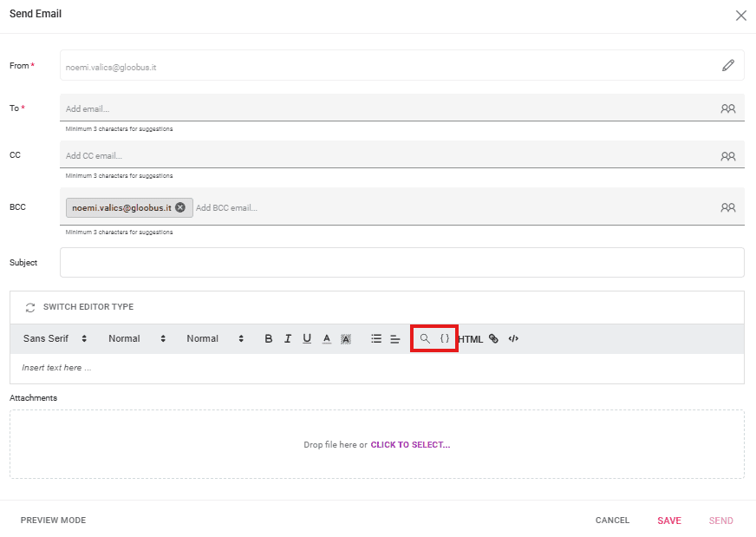Click the magnifier search icon in toolbar
The image size is (756, 537).
[425, 339]
